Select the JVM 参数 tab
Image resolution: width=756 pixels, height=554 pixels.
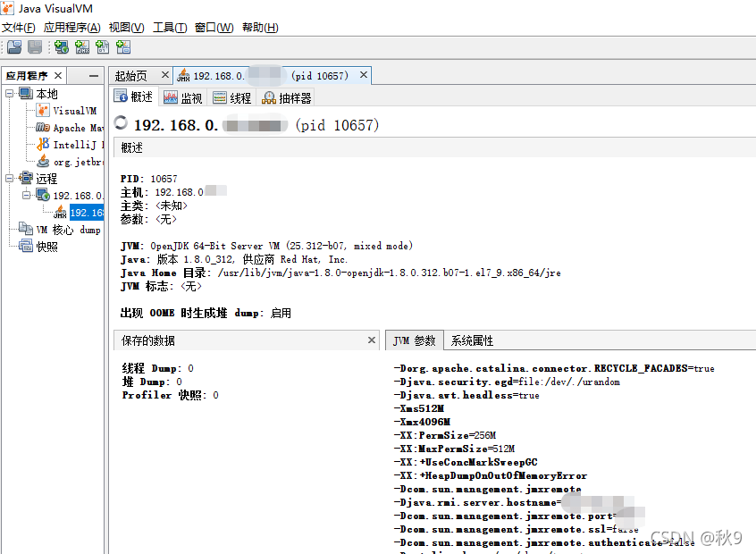pos(414,340)
